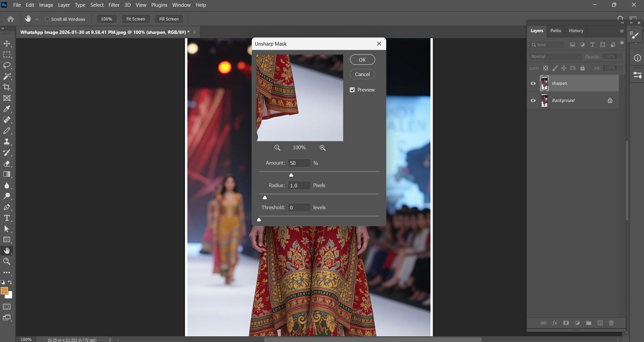Select the Clone Stamp tool
This screenshot has width=644, height=342.
tap(7, 141)
